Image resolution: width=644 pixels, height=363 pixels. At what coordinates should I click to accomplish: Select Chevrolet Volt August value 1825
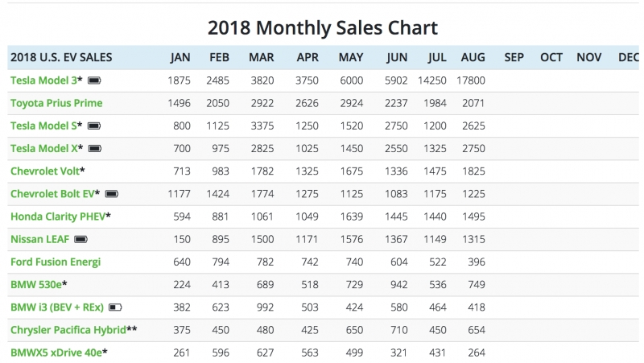[x=473, y=171]
